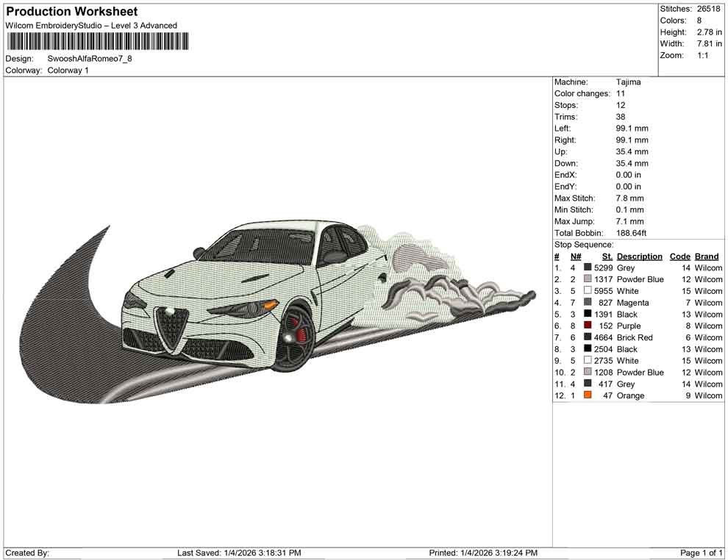Click the Tajima machine value
This screenshot has width=728, height=560.
coord(628,82)
